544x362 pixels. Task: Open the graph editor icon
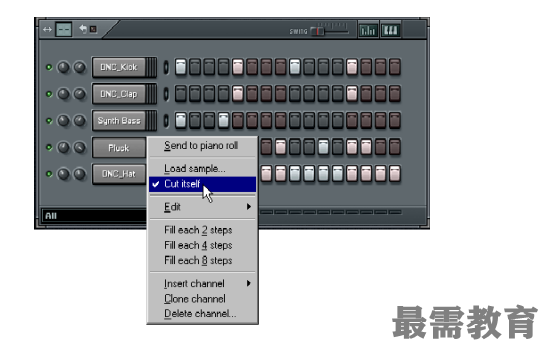click(368, 31)
